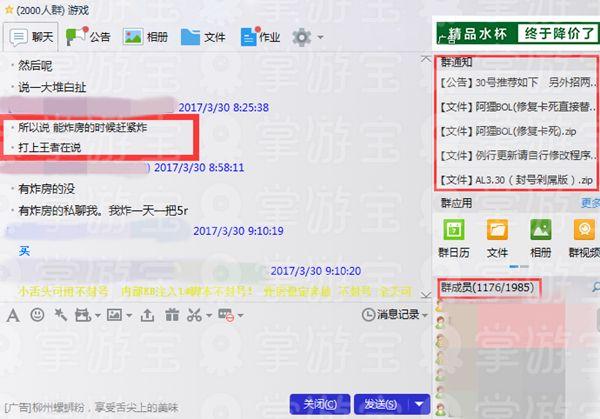Viewport: 600px width, 419px height.
Task: Open the 消息记录 message history
Action: click(x=391, y=315)
